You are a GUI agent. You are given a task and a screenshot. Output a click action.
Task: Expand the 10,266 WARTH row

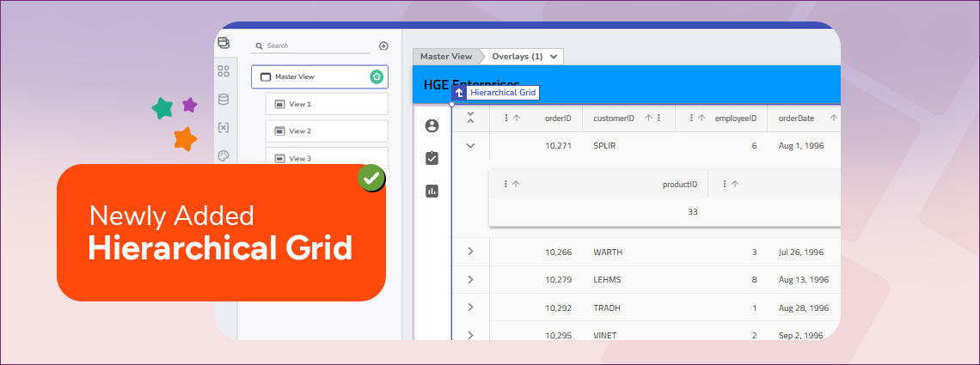(x=470, y=252)
